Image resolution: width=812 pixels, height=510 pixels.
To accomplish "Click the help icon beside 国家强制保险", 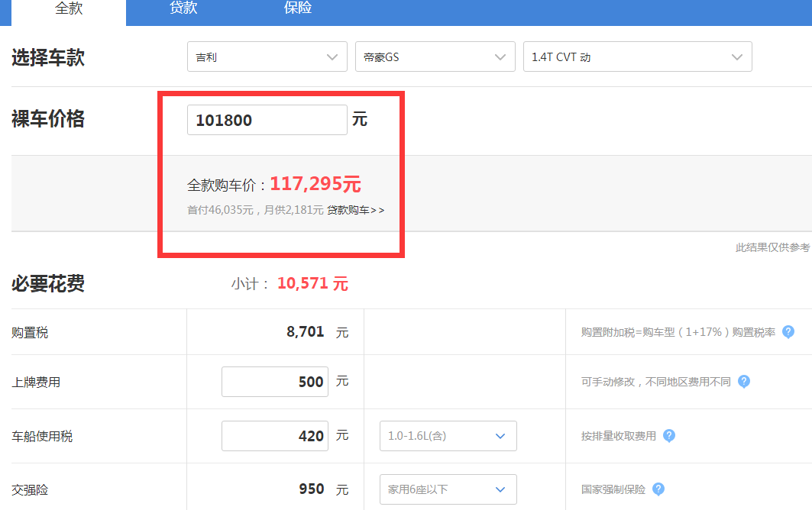I will (x=658, y=489).
